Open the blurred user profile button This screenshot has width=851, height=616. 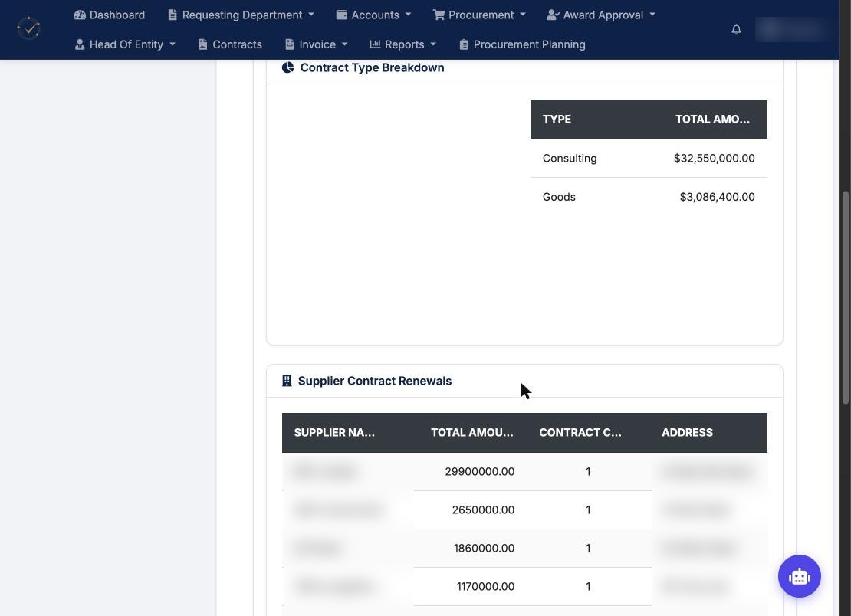[x=793, y=29]
